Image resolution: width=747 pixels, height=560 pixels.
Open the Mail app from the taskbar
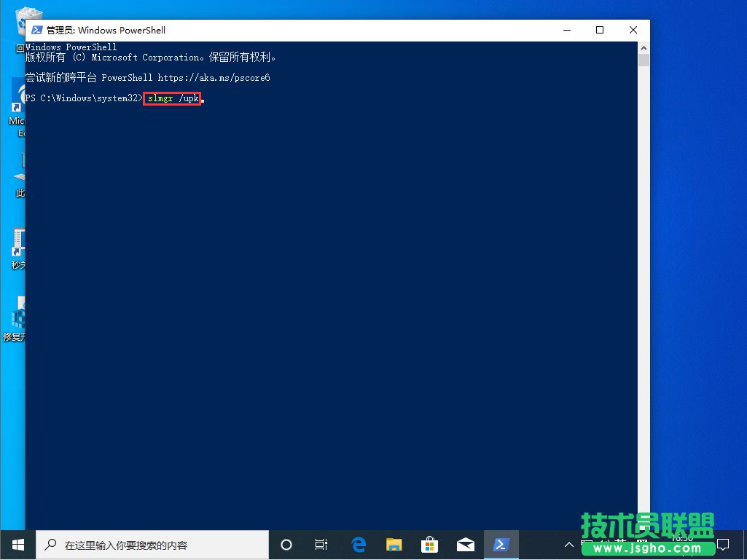(465, 544)
